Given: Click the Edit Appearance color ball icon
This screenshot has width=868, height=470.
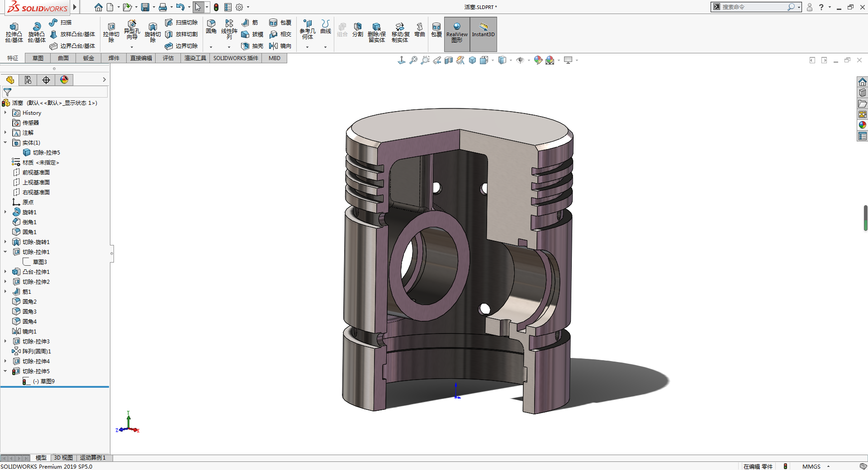Looking at the screenshot, I should tap(538, 60).
